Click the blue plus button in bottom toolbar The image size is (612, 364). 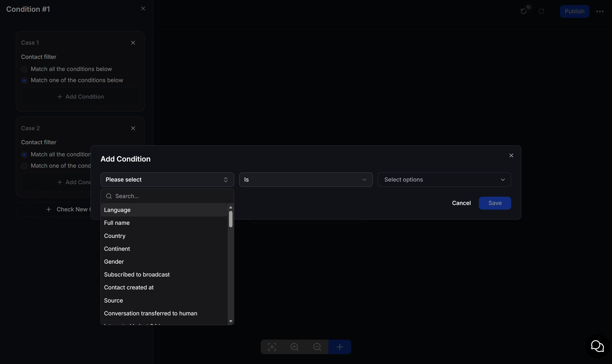pos(340,347)
